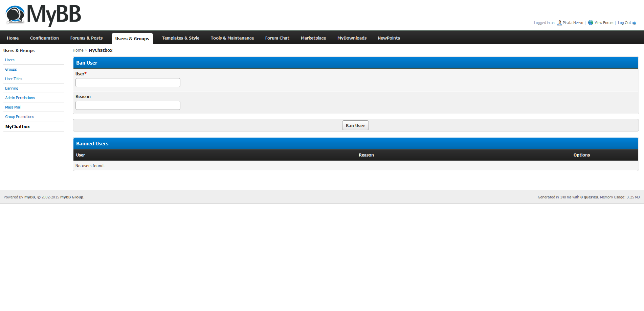Go to Tools & Maintenance tab
644x311 pixels.
click(x=232, y=38)
